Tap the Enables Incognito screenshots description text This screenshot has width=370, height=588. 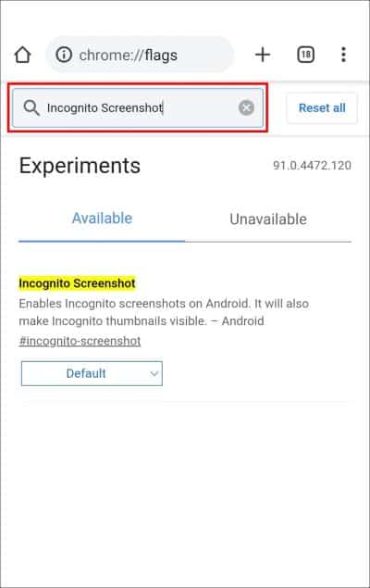click(164, 312)
